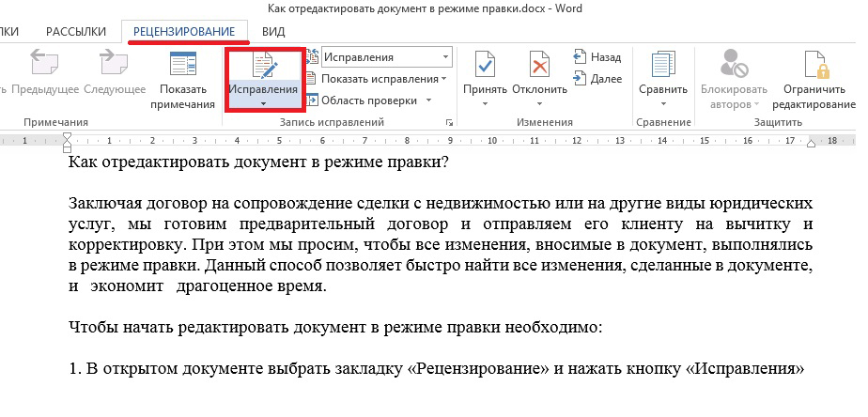Screen dimensions: 868x417
Task: Click the Принять checkmark icon
Action: pos(485,64)
